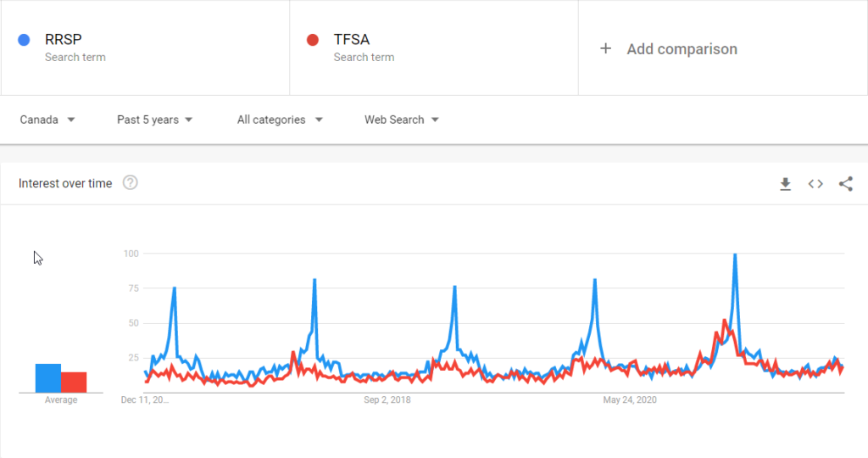The height and width of the screenshot is (458, 868).
Task: Click the blue RRSP color dot
Action: tap(25, 40)
